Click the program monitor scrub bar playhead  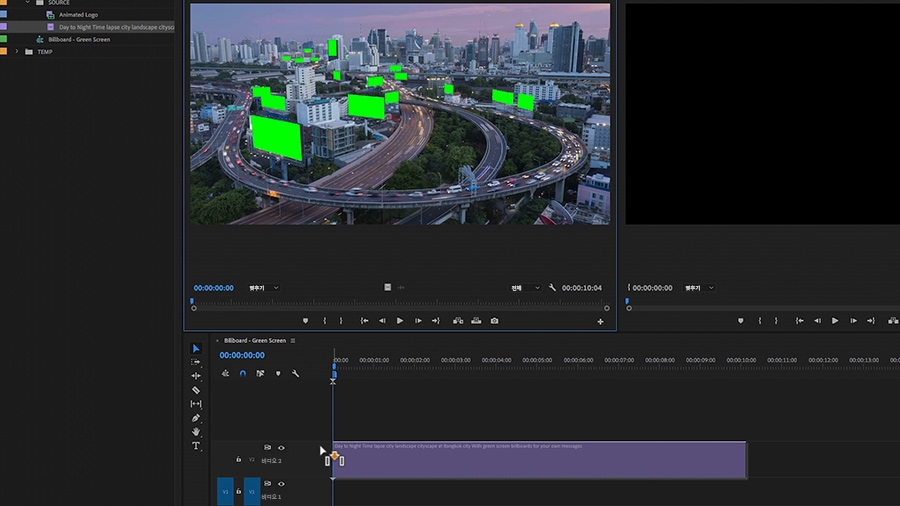192,301
